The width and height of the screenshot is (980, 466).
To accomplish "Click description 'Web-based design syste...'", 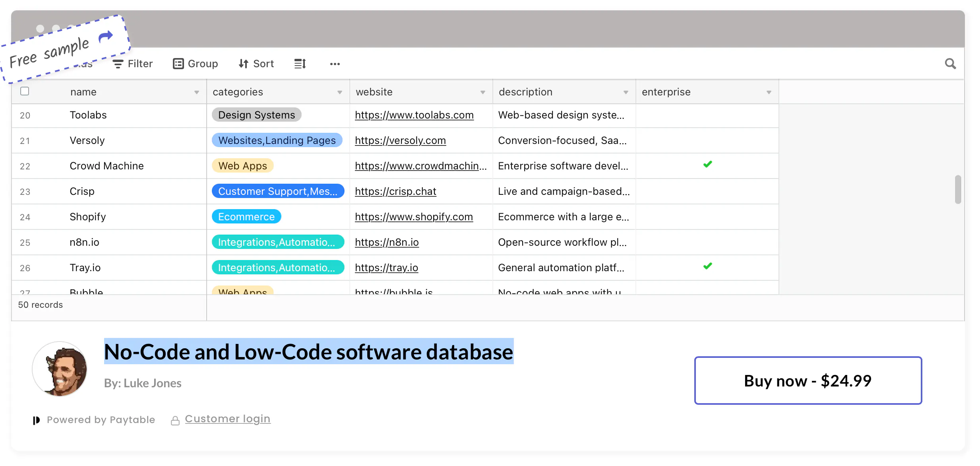I will coord(561,115).
